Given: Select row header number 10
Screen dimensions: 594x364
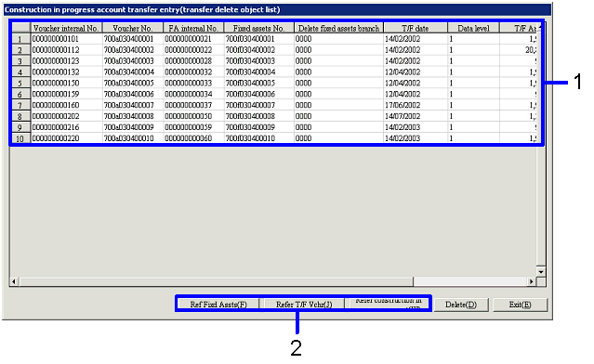Looking at the screenshot, I should pos(20,138).
